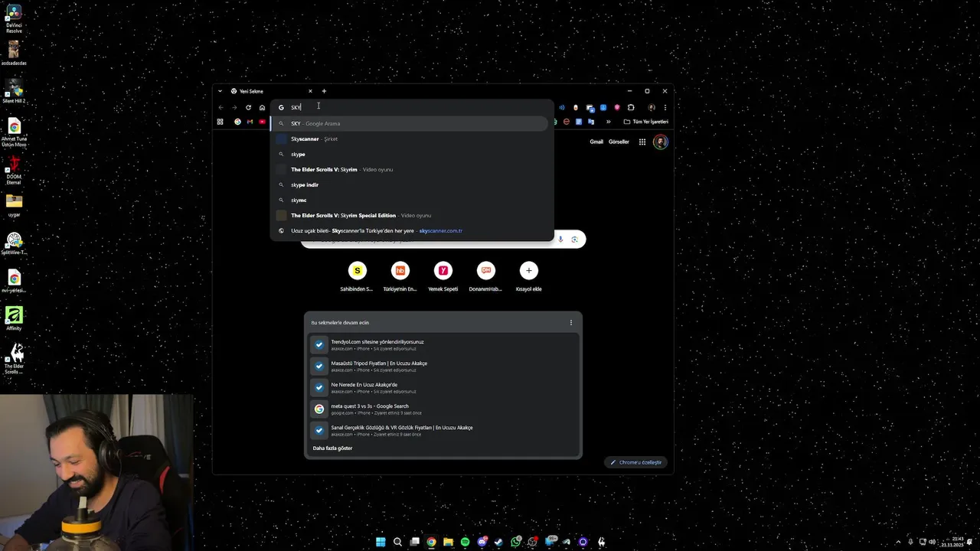
Task: Expand hidden bookmarks chevron
Action: (x=609, y=122)
